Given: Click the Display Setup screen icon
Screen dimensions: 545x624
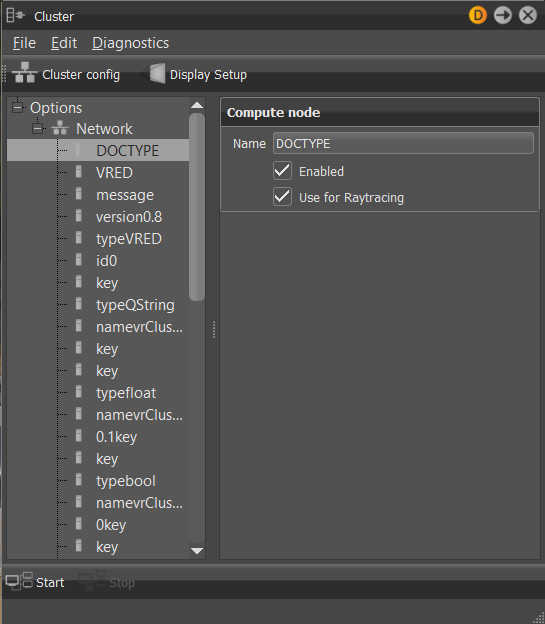Looking at the screenshot, I should [x=154, y=73].
